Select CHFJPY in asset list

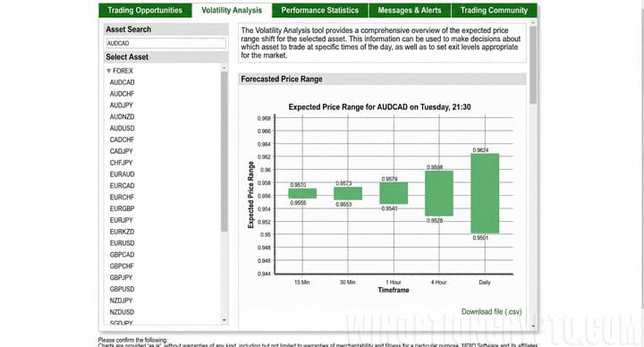point(121,163)
